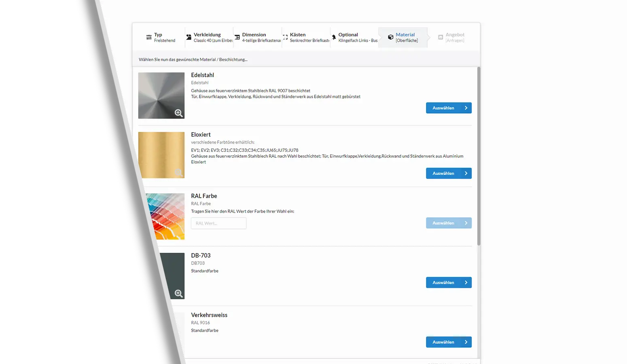
Task: Click the magnifier on Eloxiert gold image
Action: click(178, 173)
